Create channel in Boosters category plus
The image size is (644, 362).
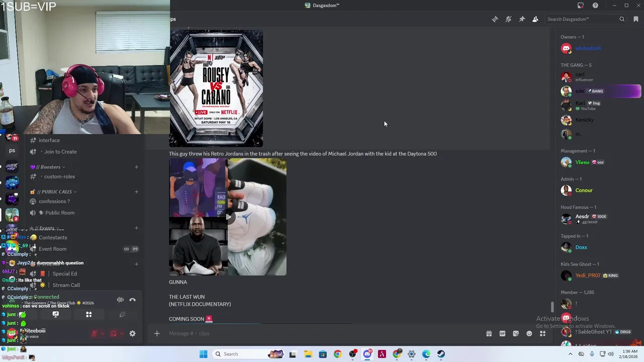pyautogui.click(x=136, y=167)
